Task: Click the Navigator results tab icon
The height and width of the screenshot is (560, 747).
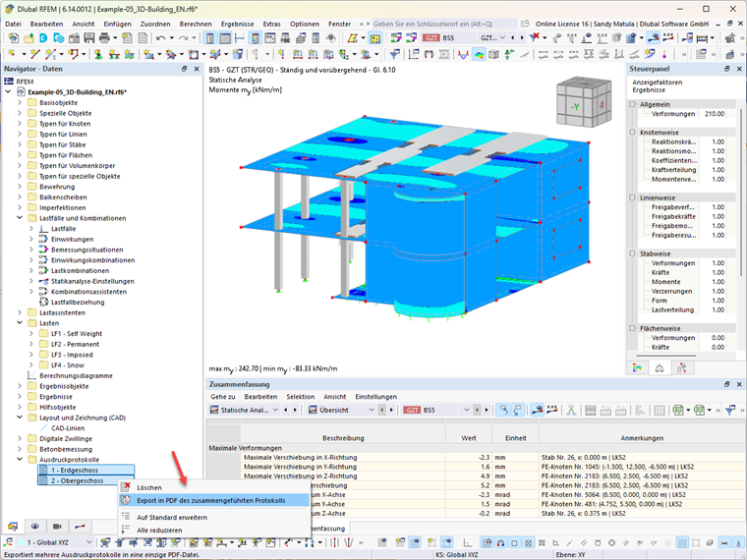Action: [80, 527]
